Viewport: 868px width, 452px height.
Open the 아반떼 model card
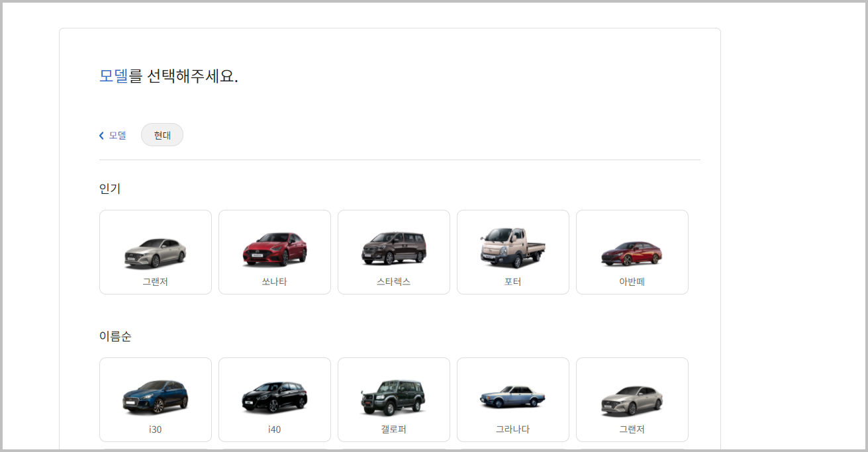pos(632,252)
